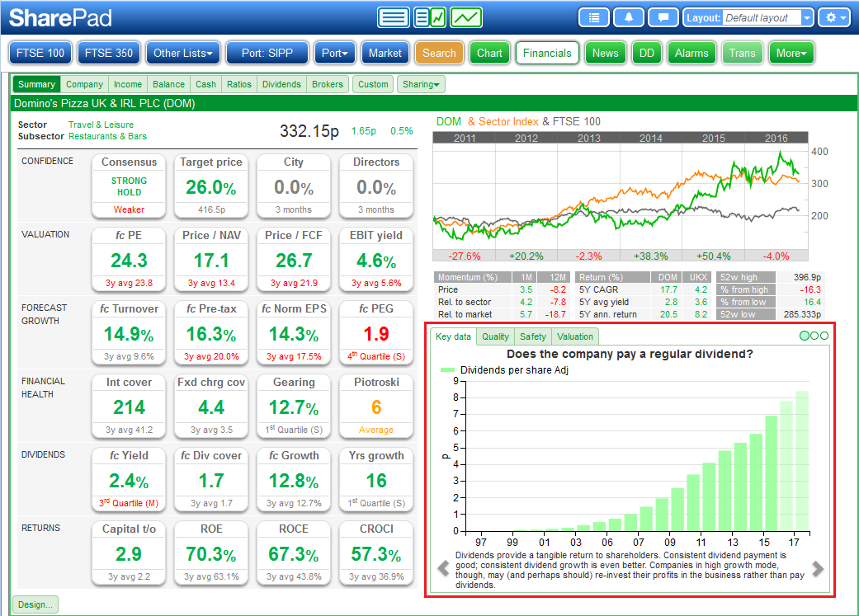This screenshot has height=616, width=859.
Task: Expand the More dropdown
Action: pos(791,53)
